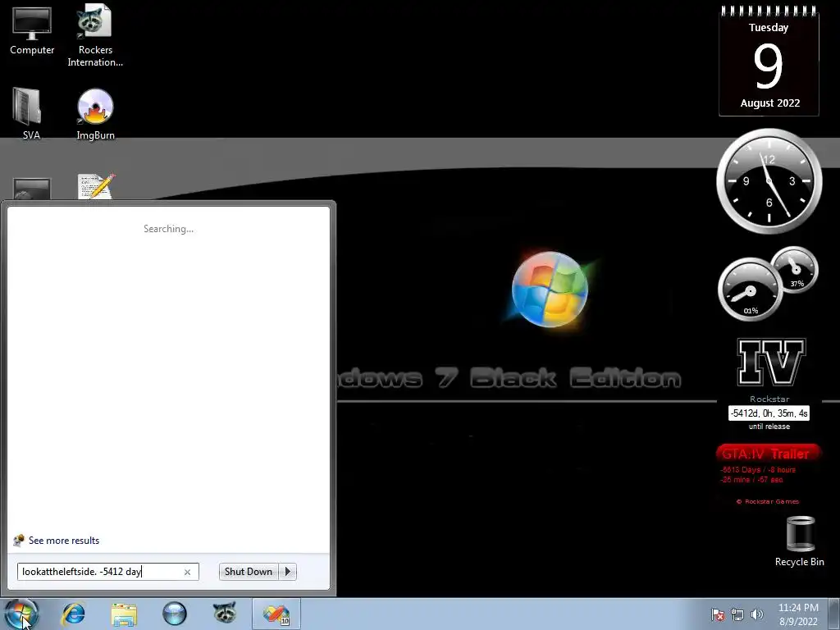Viewport: 840px width, 630px height.
Task: Click the countdown text -5412d, 0h, 35m
Action: point(769,413)
